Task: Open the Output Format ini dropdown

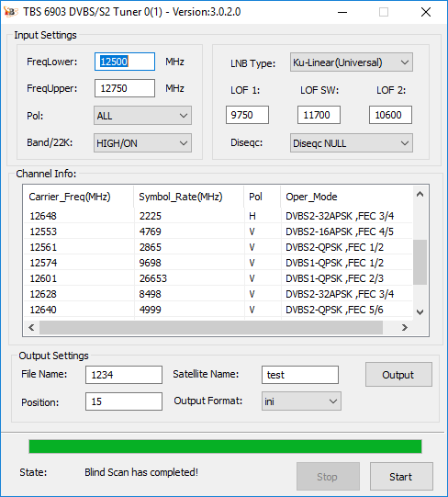Action: [x=301, y=401]
